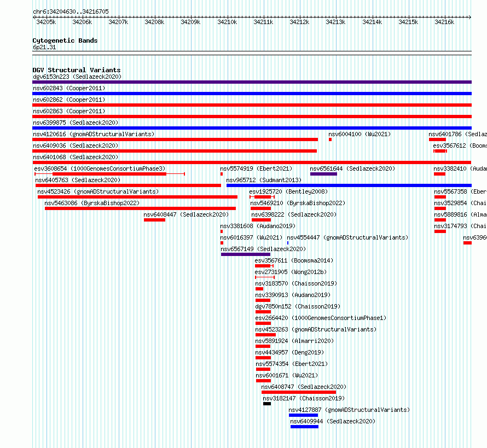Open the nsv6408447 (Sedlazeck2020) label
This screenshot has width=487, height=448.
pyautogui.click(x=186, y=214)
